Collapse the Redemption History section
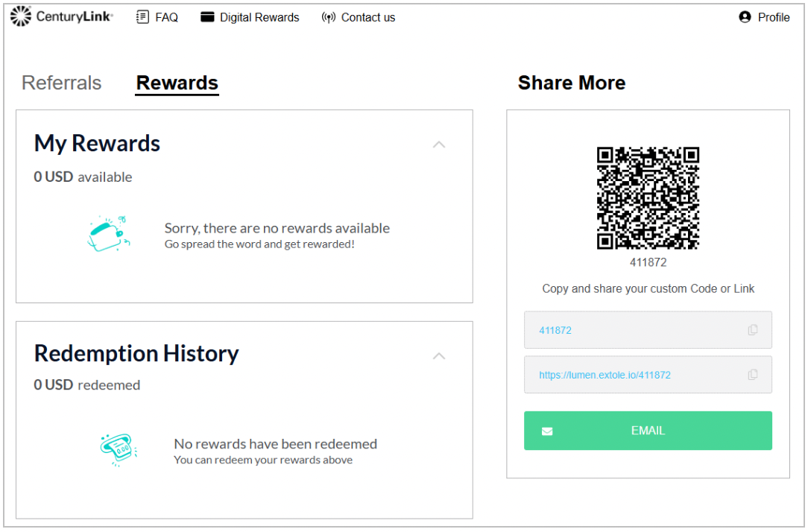Viewport: 808px width, 532px height. (439, 356)
